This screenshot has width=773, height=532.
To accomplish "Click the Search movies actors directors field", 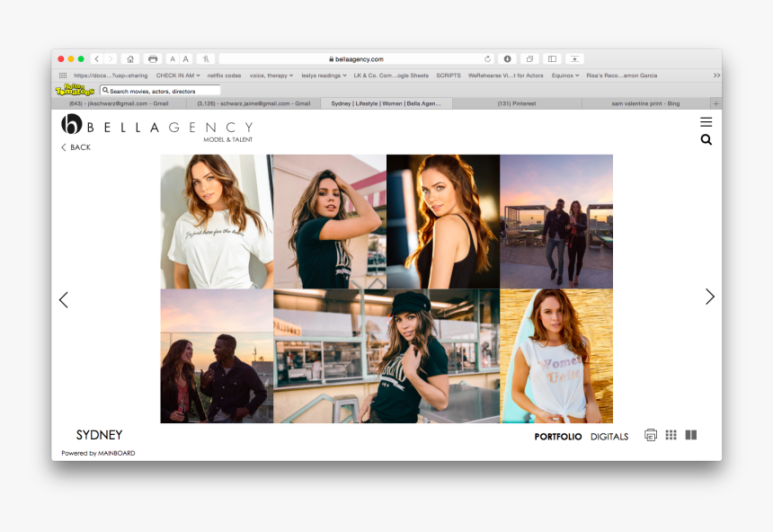I will tap(157, 90).
